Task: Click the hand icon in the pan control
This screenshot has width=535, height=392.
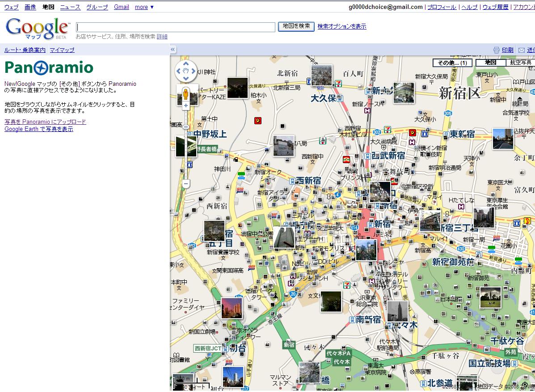Action: 186,71
